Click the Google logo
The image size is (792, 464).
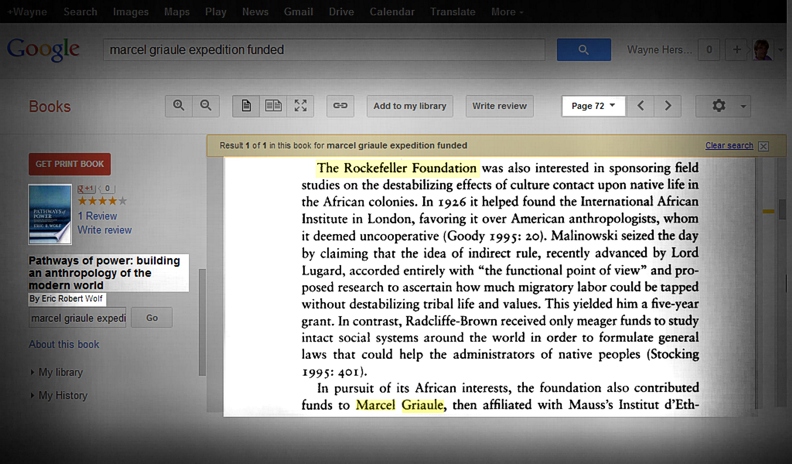coord(43,49)
